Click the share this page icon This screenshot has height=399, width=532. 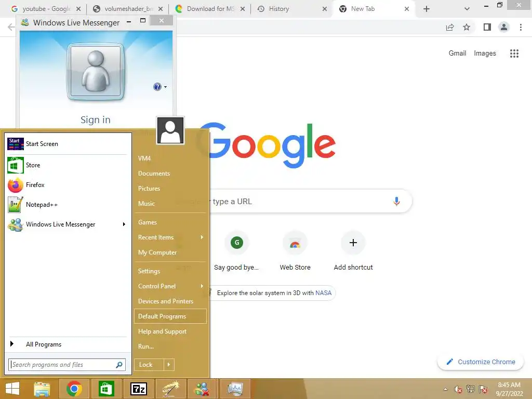tap(450, 27)
